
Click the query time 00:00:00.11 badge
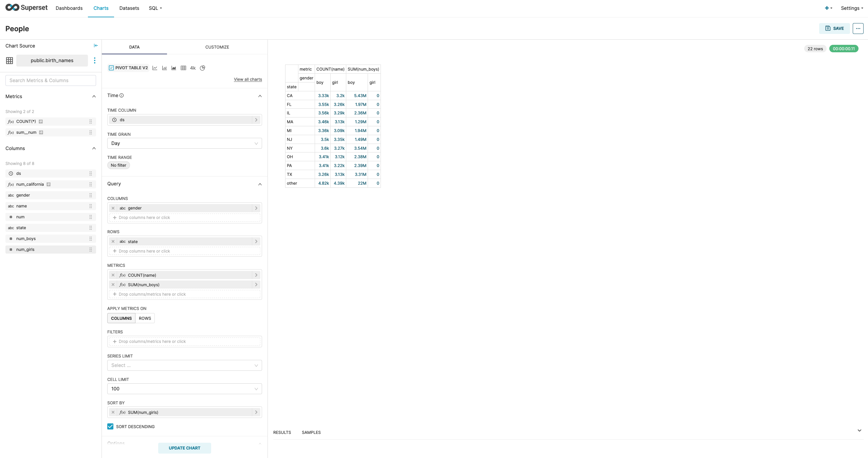point(844,49)
